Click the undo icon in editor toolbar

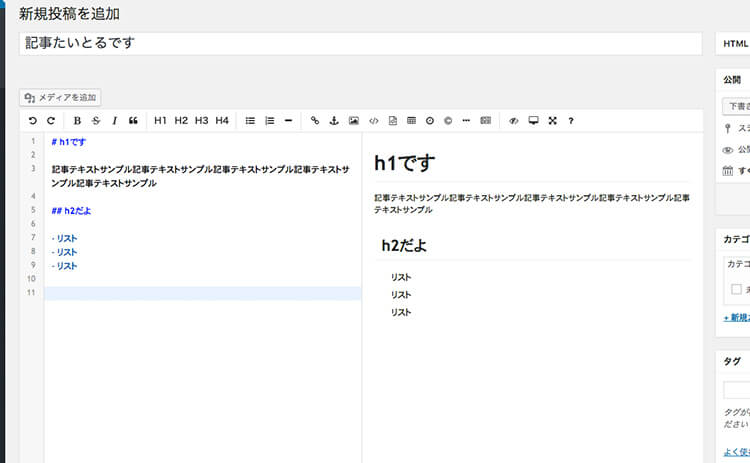click(33, 121)
